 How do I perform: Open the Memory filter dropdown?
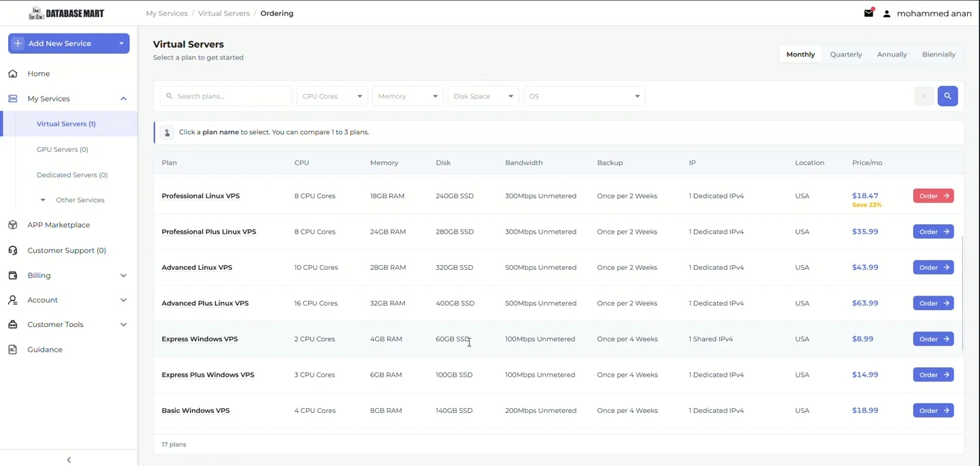click(408, 96)
